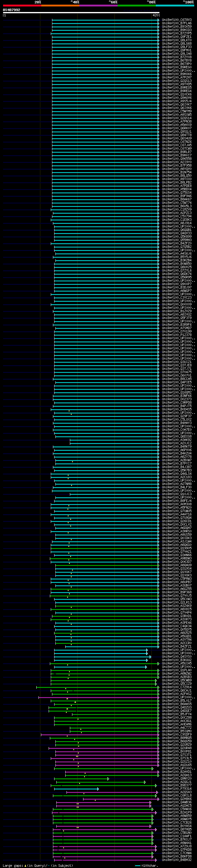Select the UniRef100_B6T9P0 hit label
The image size is (197, 868).
pyautogui.click(x=177, y=64)
